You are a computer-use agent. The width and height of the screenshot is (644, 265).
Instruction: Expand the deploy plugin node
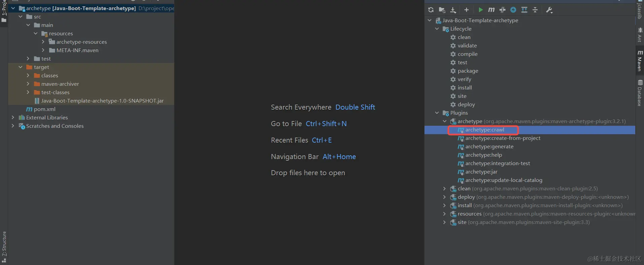(x=444, y=197)
